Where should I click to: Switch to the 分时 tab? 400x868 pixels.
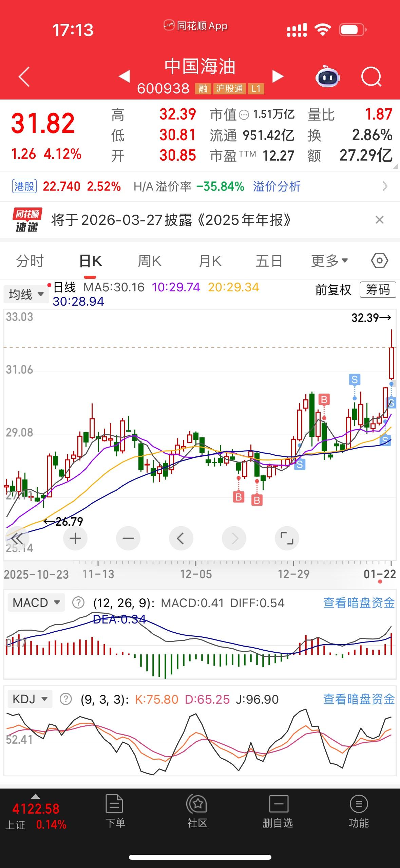pos(30,261)
